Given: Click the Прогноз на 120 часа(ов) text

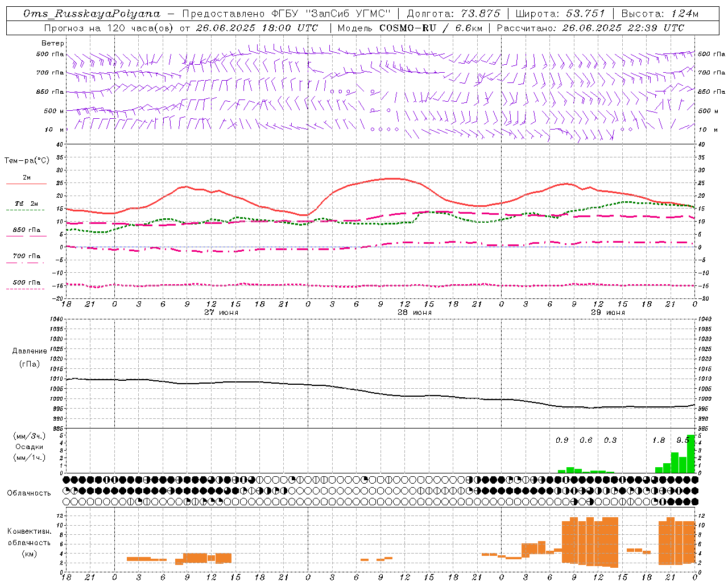Looking at the screenshot, I should [109, 27].
